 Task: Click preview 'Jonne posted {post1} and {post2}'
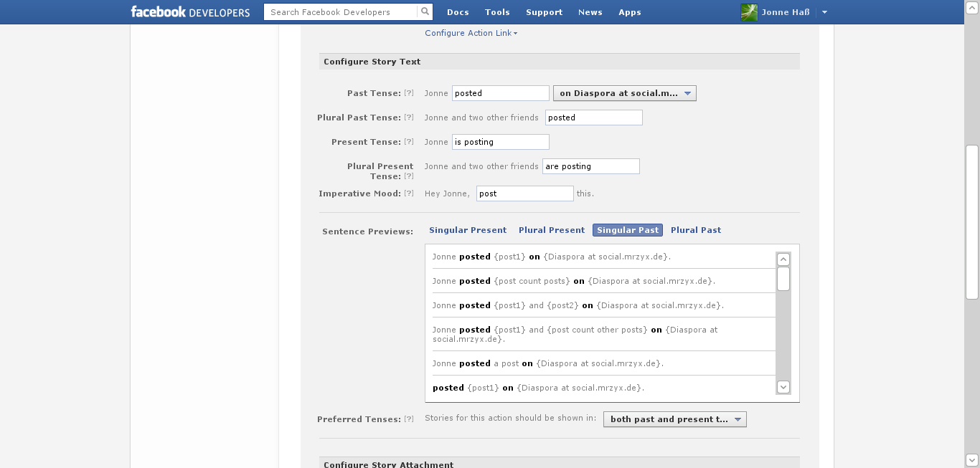click(x=578, y=305)
